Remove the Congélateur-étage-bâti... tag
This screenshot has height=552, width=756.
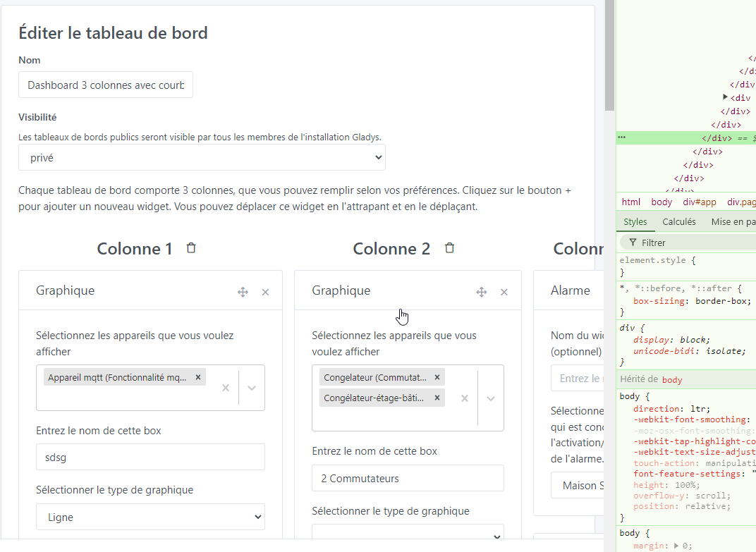pyautogui.click(x=437, y=398)
